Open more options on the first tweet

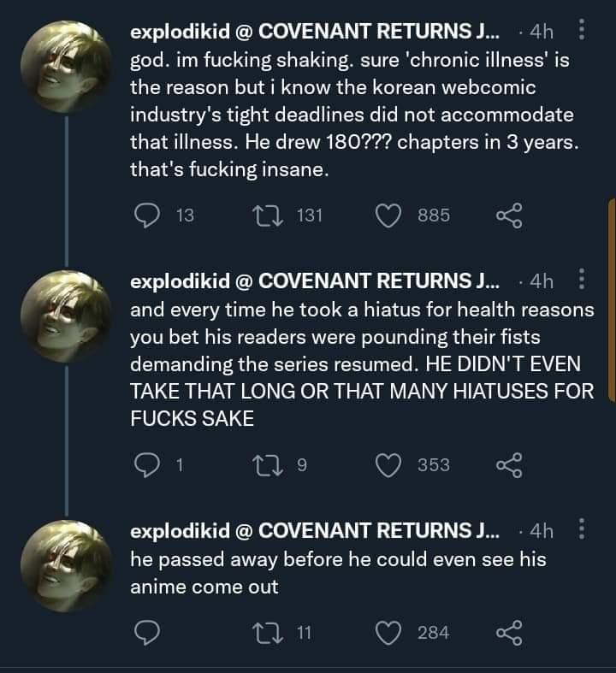[x=582, y=32]
